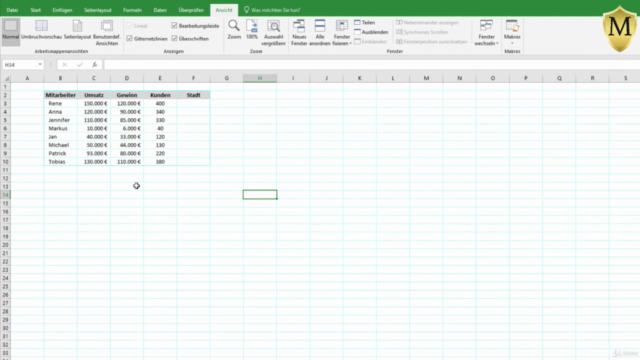
Task: Select the cell containing Jennifer
Action: click(x=60, y=120)
